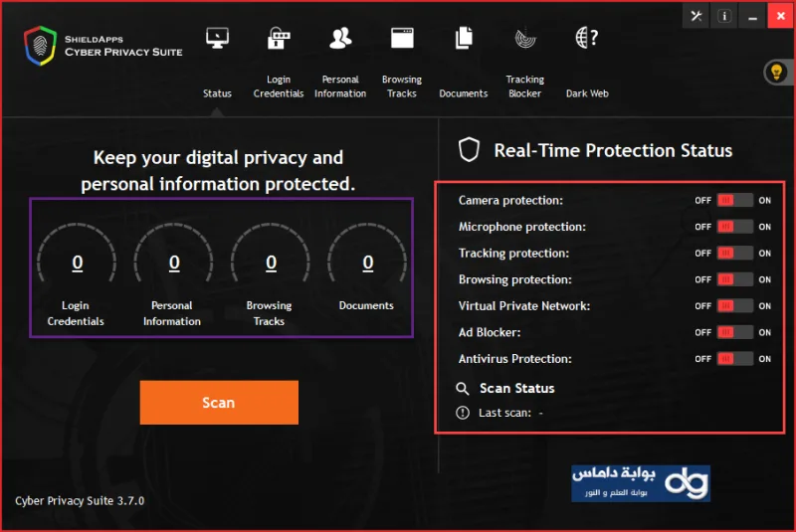Open the Browsing Tracks window icon
The image size is (796, 532).
click(402, 38)
